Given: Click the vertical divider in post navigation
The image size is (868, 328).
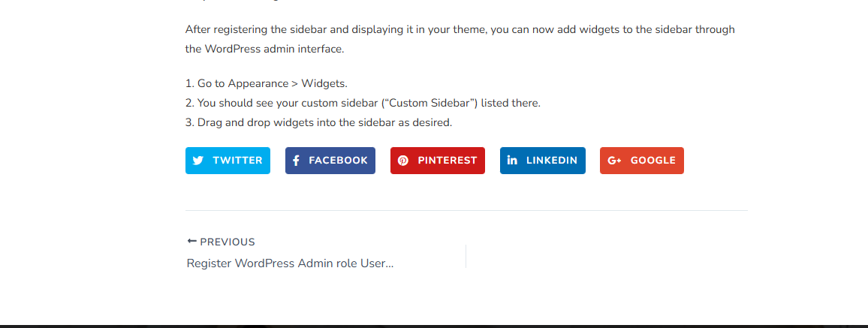Looking at the screenshot, I should point(466,256).
